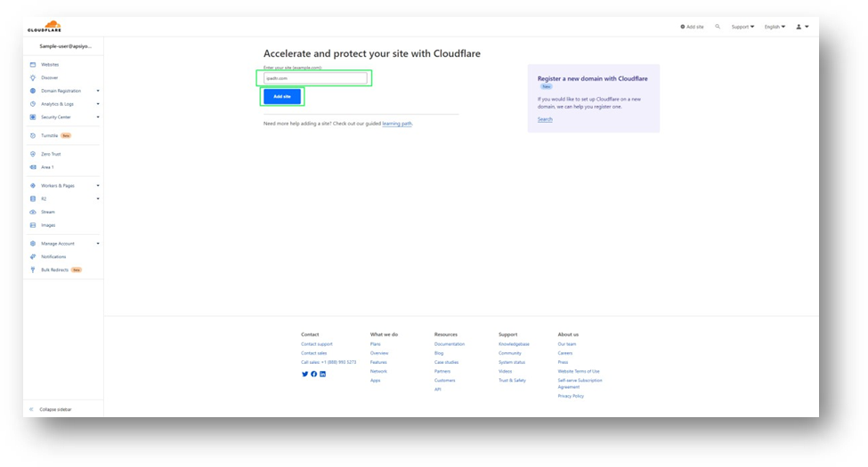Click the Bulk Redirects icon
Viewport: 868px width, 467px height.
pos(33,270)
